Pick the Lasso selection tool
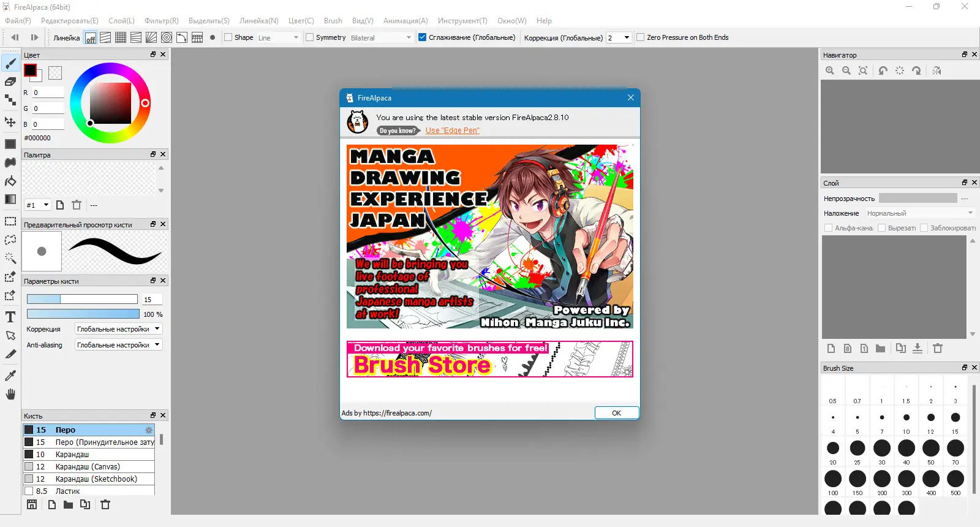 (10, 240)
